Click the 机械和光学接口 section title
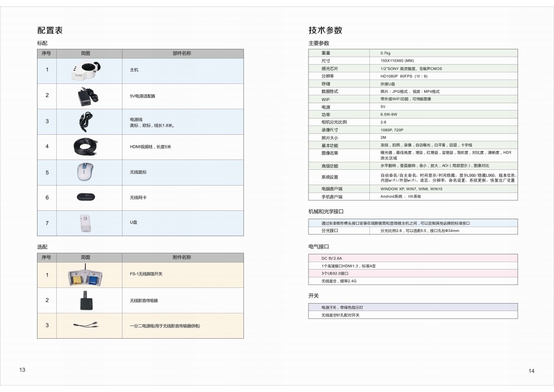Image resolution: width=554 pixels, height=392 pixels. [x=325, y=211]
